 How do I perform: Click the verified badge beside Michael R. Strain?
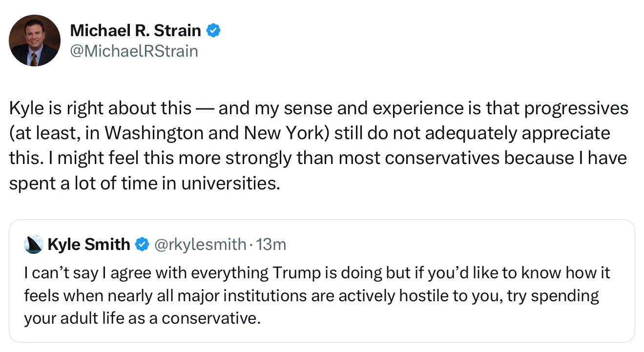pos(213,31)
